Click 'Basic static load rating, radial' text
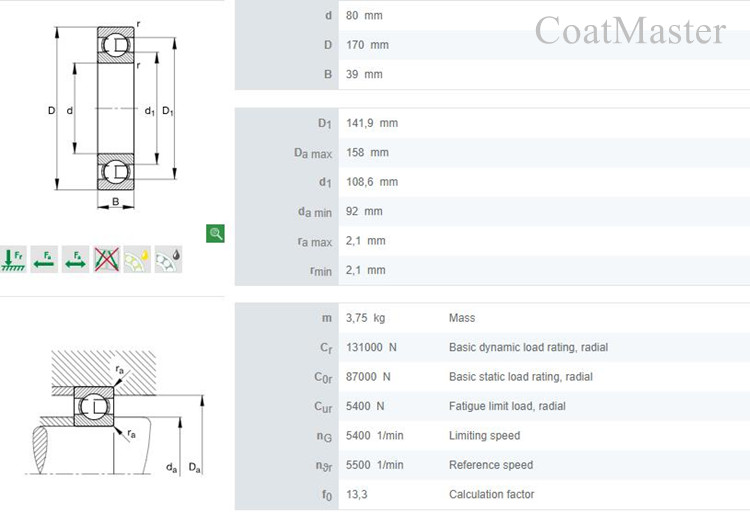Image resolution: width=750 pixels, height=512 pixels. pos(520,377)
